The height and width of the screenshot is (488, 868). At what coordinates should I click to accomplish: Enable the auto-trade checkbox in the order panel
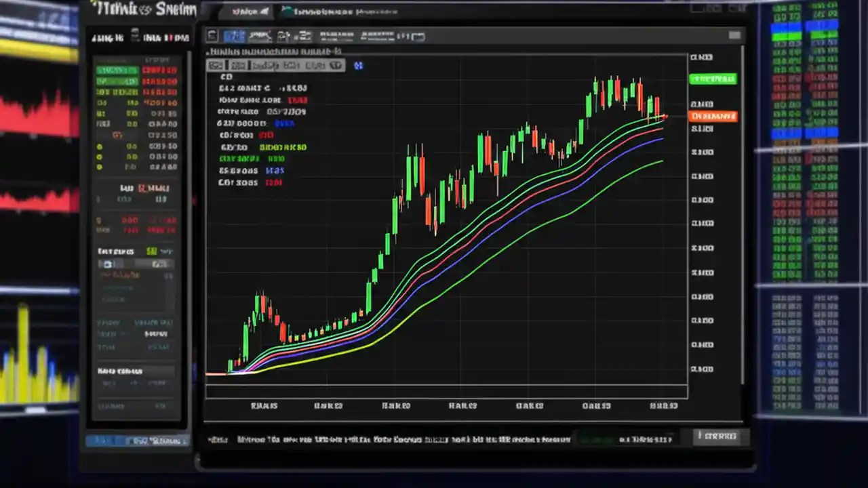pos(107,264)
